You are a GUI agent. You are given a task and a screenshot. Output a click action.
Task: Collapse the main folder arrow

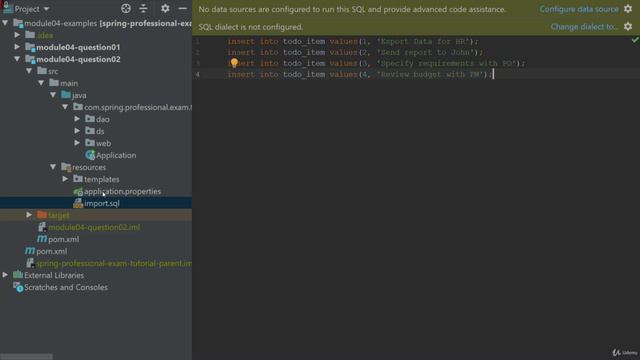point(41,83)
